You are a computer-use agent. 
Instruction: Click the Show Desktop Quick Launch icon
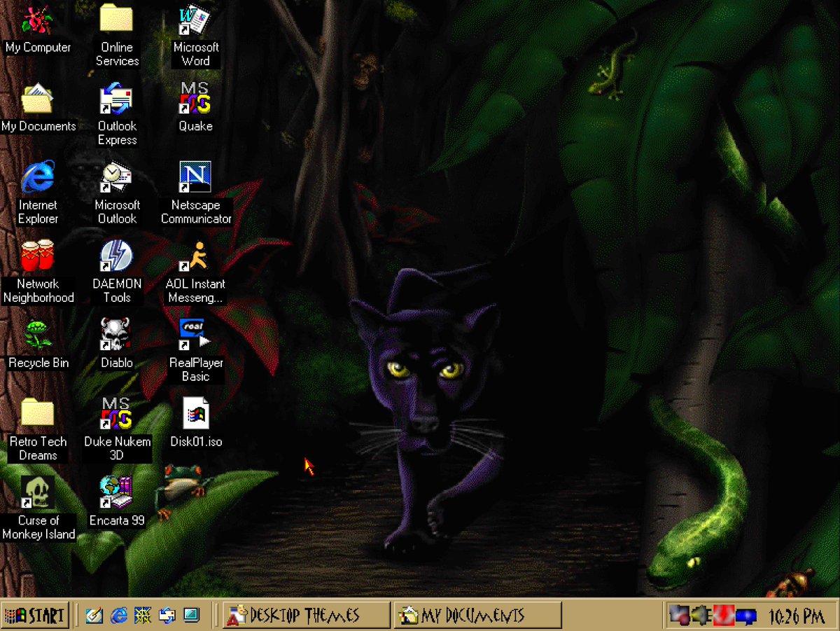pos(95,616)
